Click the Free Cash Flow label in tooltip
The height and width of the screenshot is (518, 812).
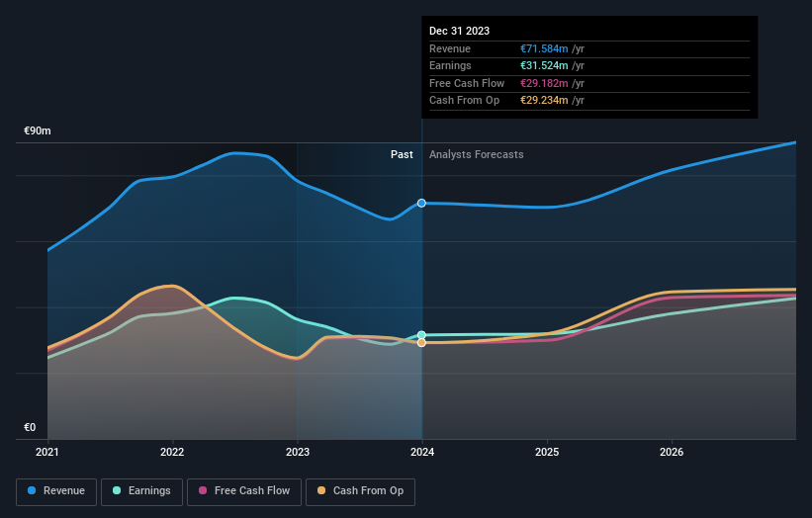[467, 83]
